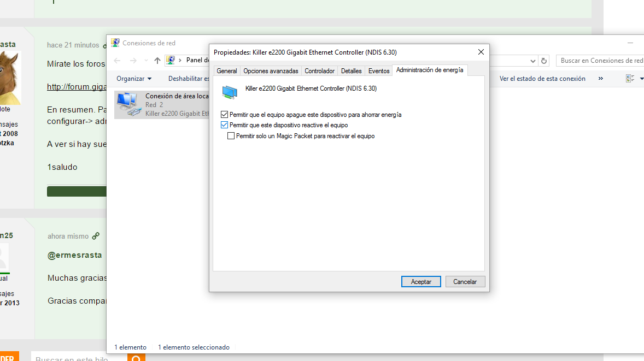This screenshot has width=644, height=361.
Task: Change the view layout icon
Action: [630, 78]
